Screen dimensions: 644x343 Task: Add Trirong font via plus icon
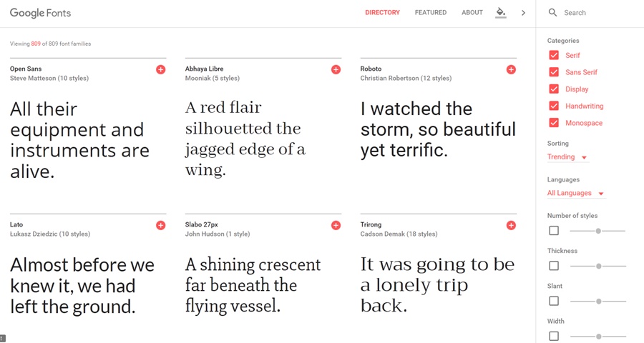(x=511, y=225)
